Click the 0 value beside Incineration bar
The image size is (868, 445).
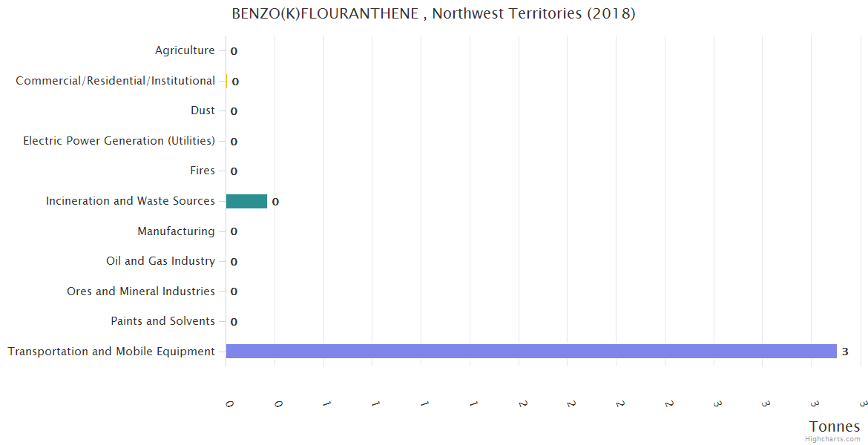click(275, 202)
